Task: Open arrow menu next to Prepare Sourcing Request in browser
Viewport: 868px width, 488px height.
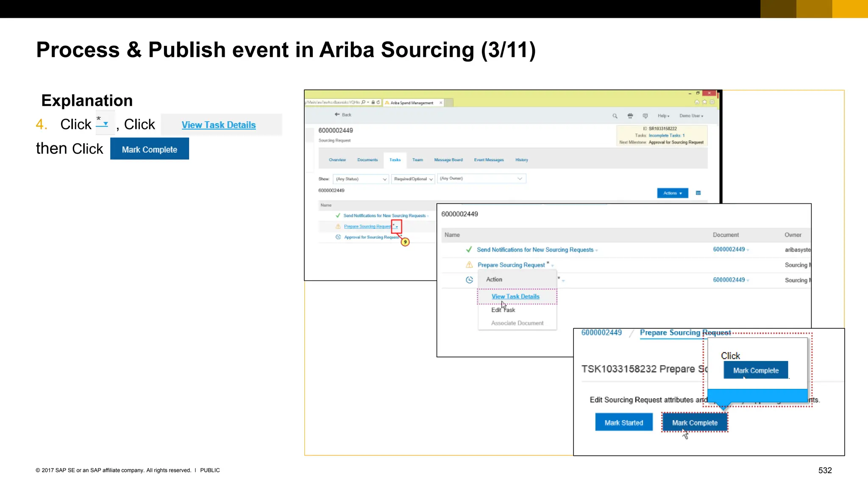Action: 397,227
